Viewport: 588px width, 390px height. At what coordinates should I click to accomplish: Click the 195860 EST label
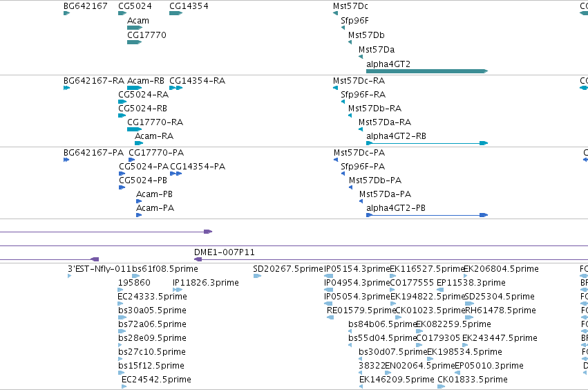pyautogui.click(x=134, y=283)
